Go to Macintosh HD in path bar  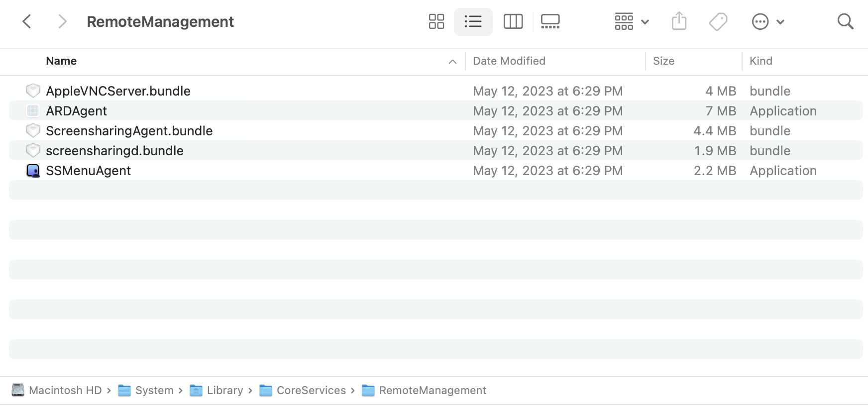pyautogui.click(x=65, y=391)
